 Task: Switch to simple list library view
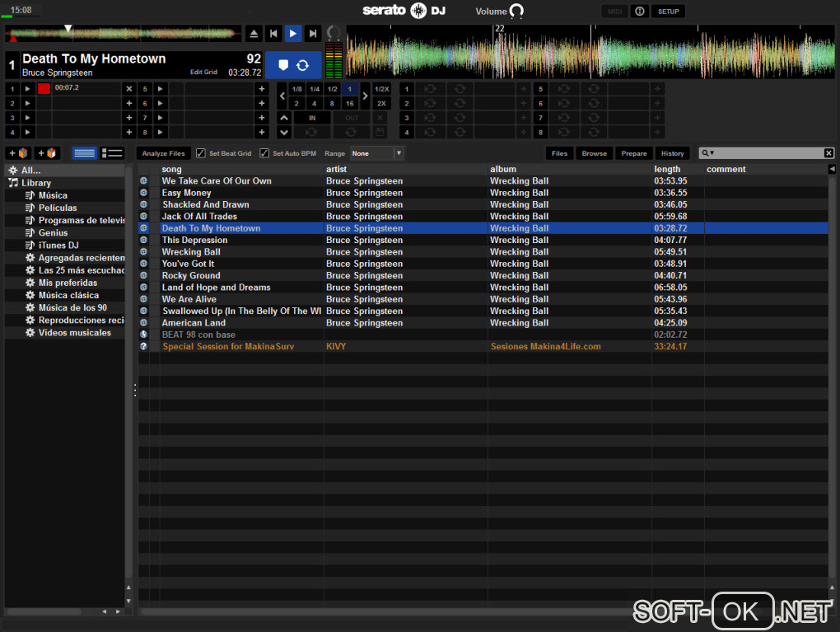(84, 153)
